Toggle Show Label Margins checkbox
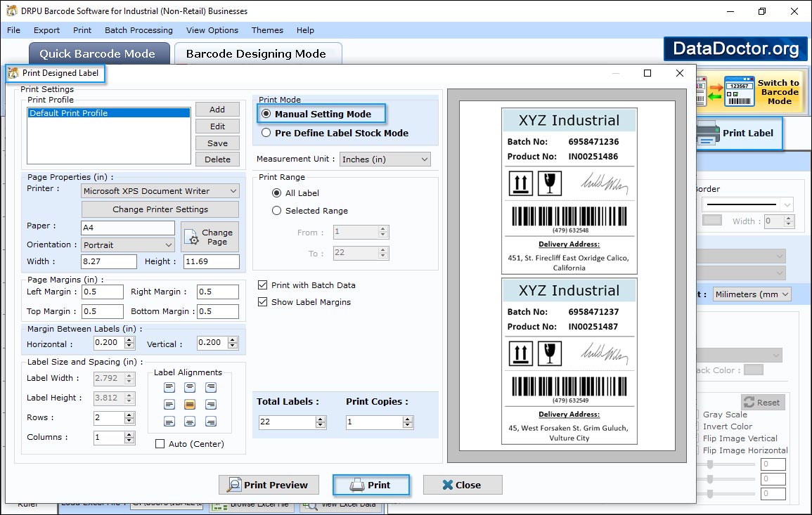812x515 pixels. point(262,301)
